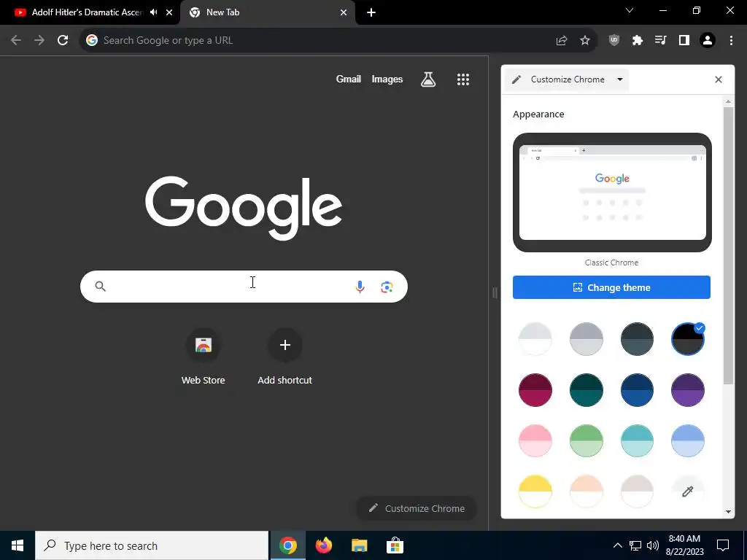Screen dimensions: 747x560
Task: Open the Gmail link
Action: click(x=348, y=79)
